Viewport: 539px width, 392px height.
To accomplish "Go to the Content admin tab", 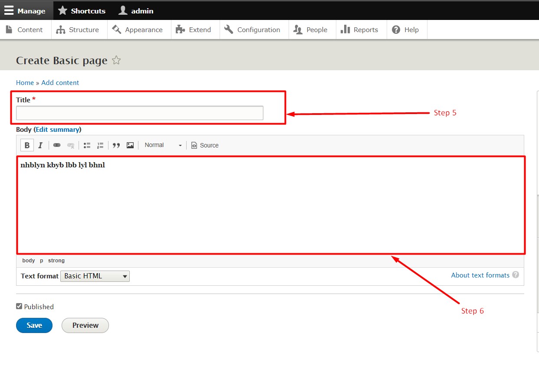I will (26, 29).
